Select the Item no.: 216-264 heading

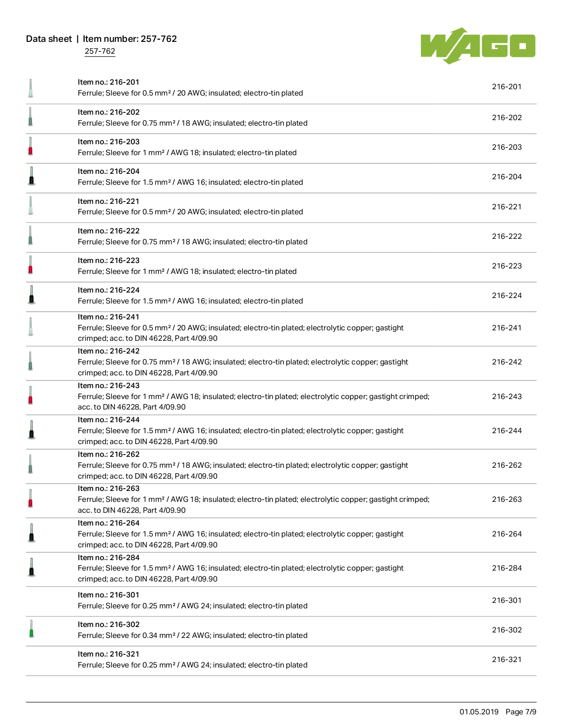(x=109, y=523)
